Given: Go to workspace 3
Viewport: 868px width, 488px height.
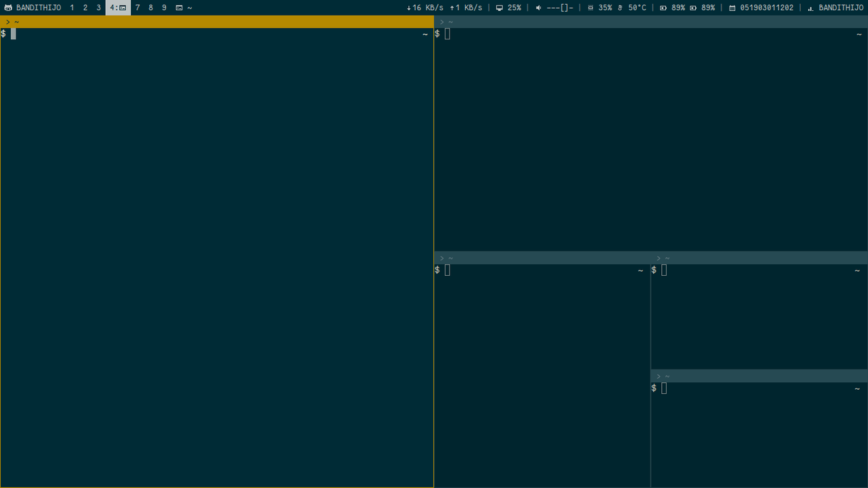Looking at the screenshot, I should point(98,8).
